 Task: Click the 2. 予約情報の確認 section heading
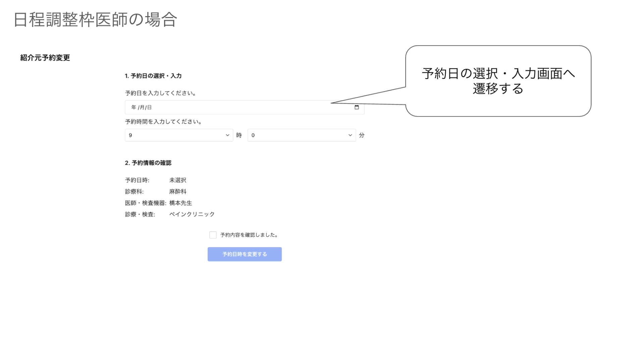tap(148, 163)
